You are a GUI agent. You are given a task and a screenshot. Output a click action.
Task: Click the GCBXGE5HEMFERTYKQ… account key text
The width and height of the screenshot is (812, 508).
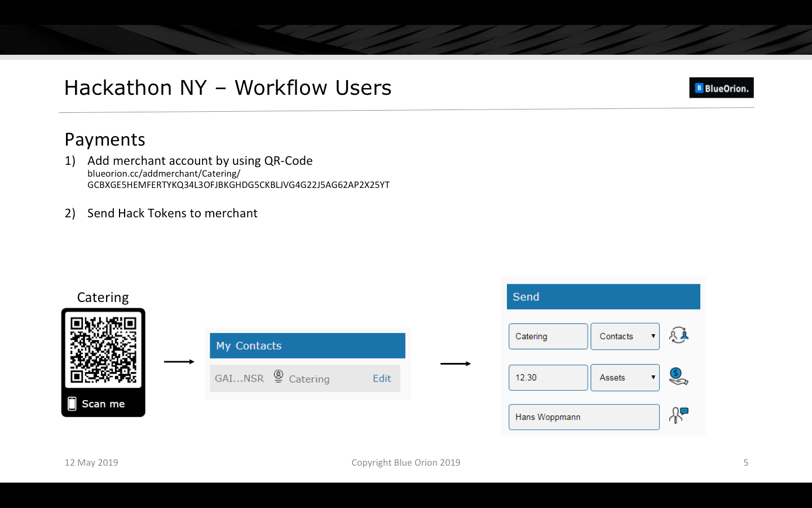coord(239,185)
